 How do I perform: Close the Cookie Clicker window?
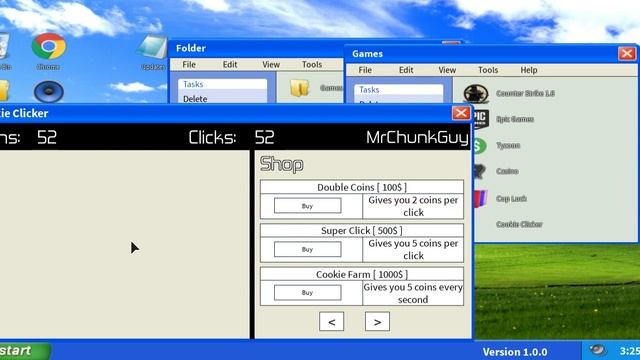(x=461, y=113)
